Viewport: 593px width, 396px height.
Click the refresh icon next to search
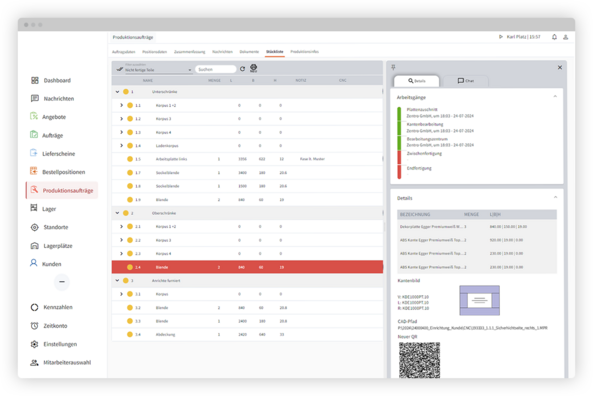point(242,69)
